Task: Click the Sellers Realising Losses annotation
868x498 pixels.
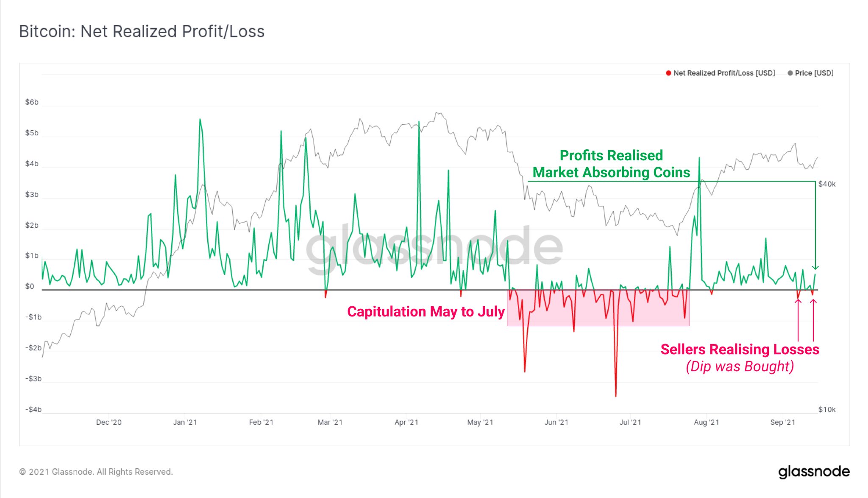Action: point(740,349)
